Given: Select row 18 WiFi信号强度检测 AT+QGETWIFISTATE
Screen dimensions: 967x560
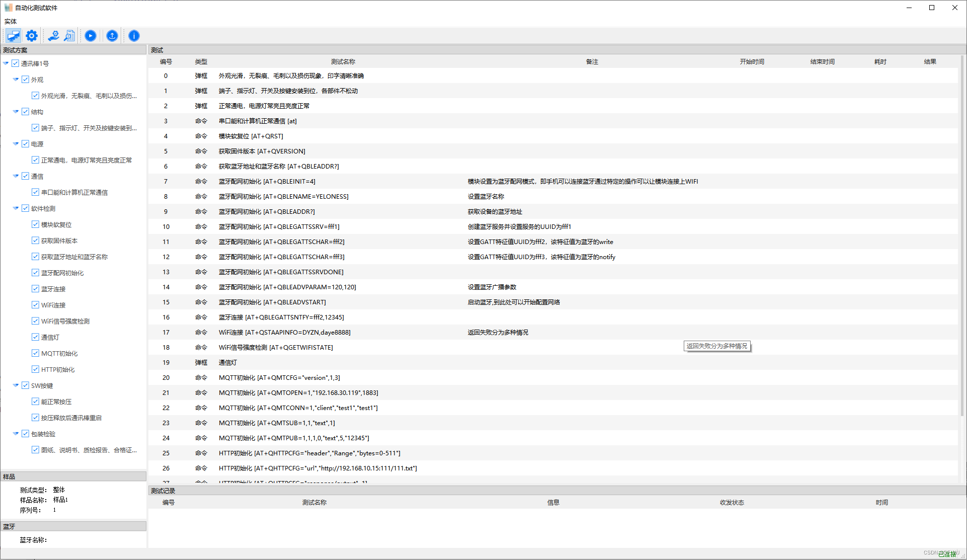Looking at the screenshot, I should [553, 347].
